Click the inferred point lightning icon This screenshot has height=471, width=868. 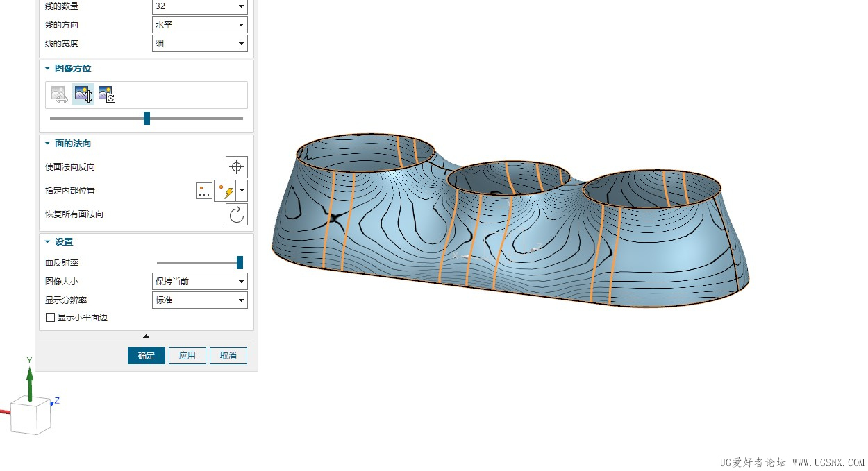pos(226,191)
